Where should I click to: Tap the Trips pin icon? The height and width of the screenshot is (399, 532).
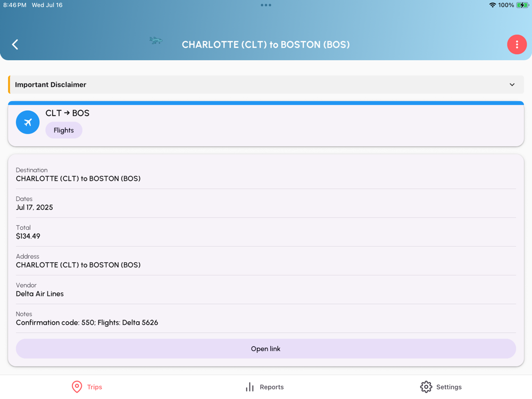77,387
